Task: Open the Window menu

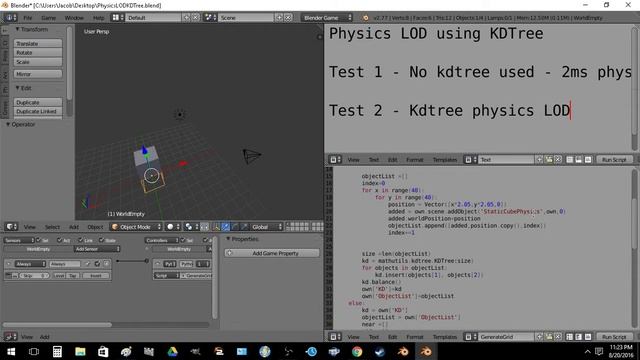Action: point(74,18)
